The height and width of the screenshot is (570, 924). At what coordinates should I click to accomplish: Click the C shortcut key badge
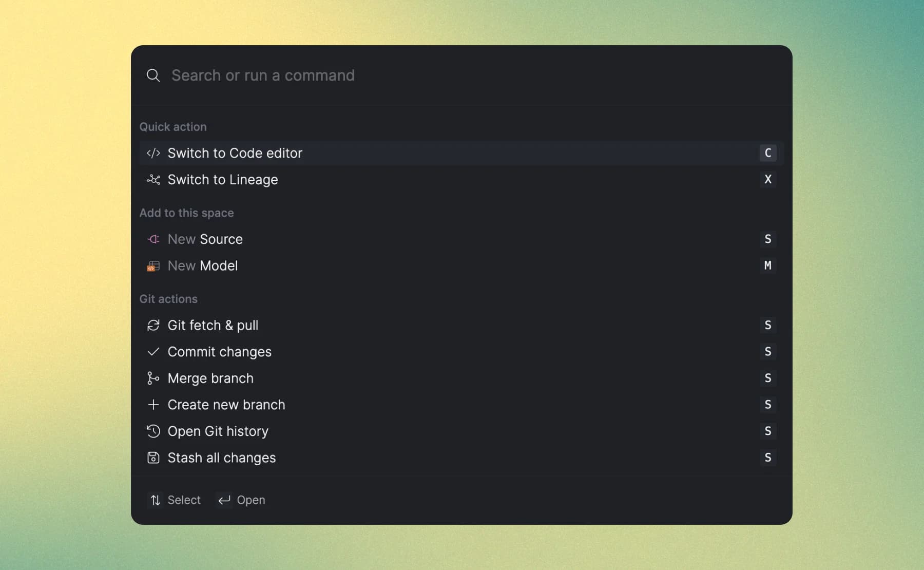(x=768, y=153)
